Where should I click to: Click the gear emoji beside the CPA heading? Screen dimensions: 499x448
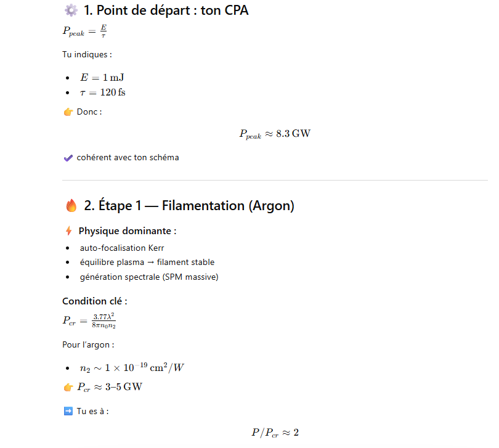click(x=71, y=10)
